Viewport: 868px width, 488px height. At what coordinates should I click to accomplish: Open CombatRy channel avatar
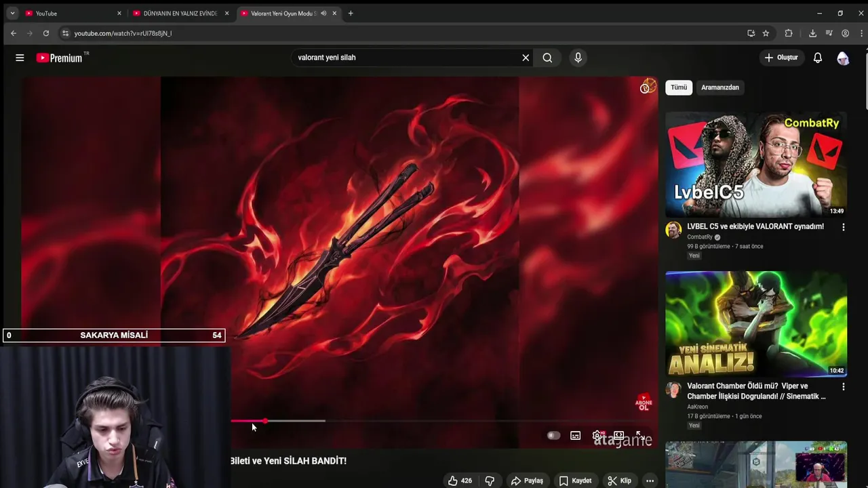(x=673, y=230)
